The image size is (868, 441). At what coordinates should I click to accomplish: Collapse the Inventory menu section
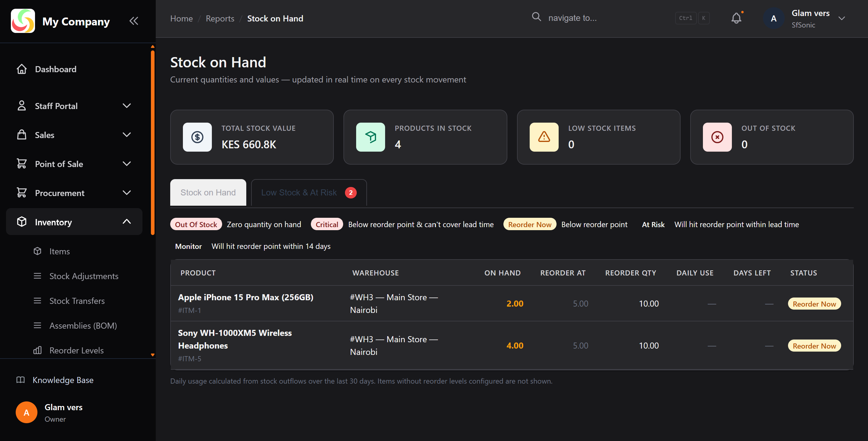tap(126, 222)
